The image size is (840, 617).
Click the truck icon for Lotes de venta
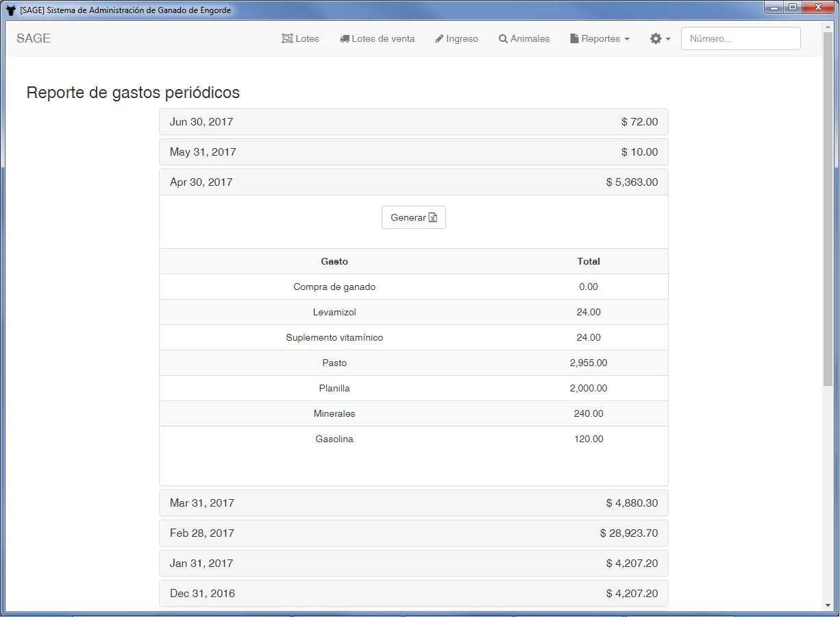coord(345,38)
